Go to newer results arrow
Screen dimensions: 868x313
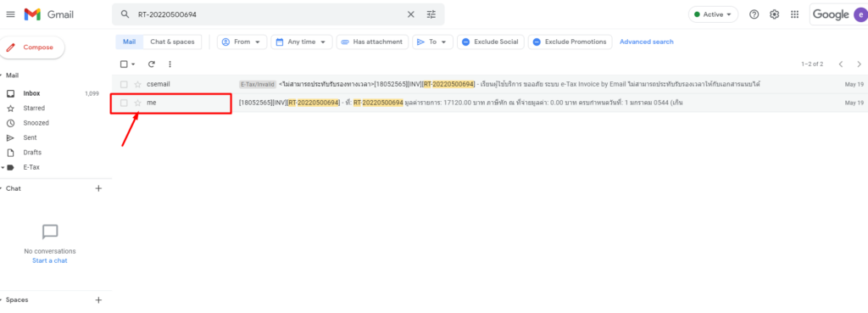point(841,64)
